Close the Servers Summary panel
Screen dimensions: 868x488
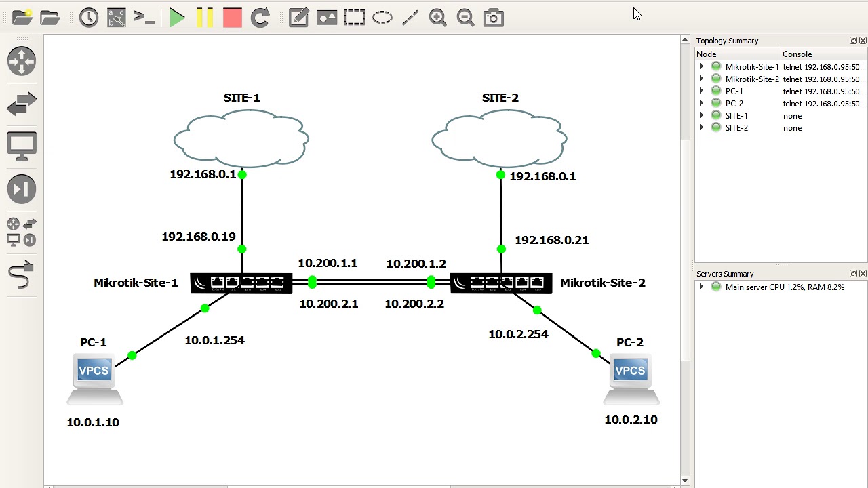pos(863,274)
